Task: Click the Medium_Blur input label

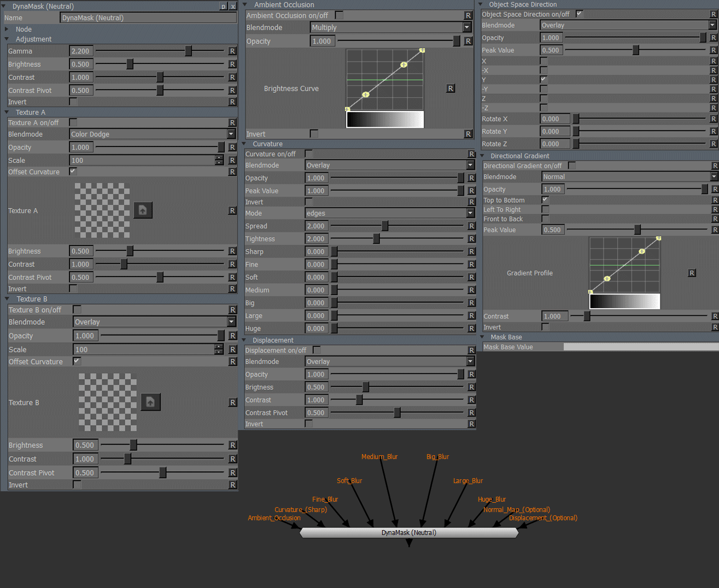Action: click(379, 457)
